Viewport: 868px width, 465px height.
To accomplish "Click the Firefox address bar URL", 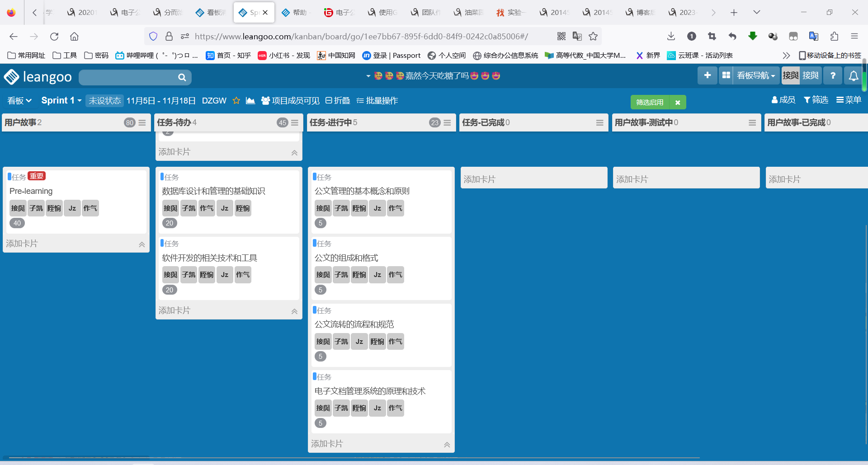I will (361, 36).
